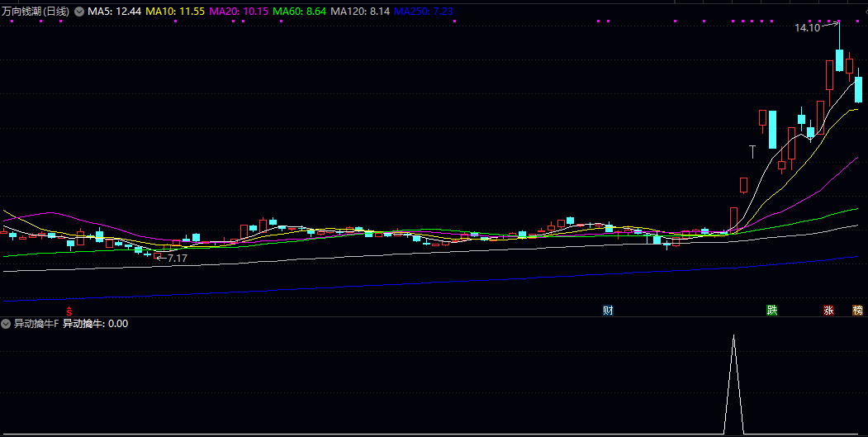Viewport: 868px width, 437px height.
Task: Select the 异动擒牛F indicator name
Action: tap(36, 324)
